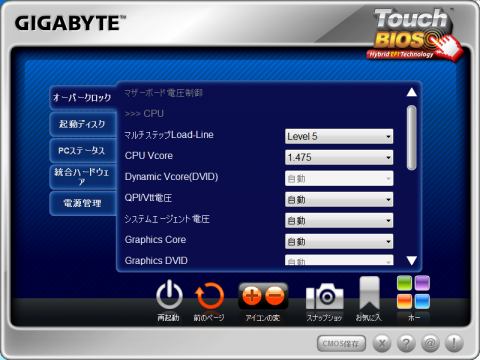Click the CMOS保存 button

(341, 344)
